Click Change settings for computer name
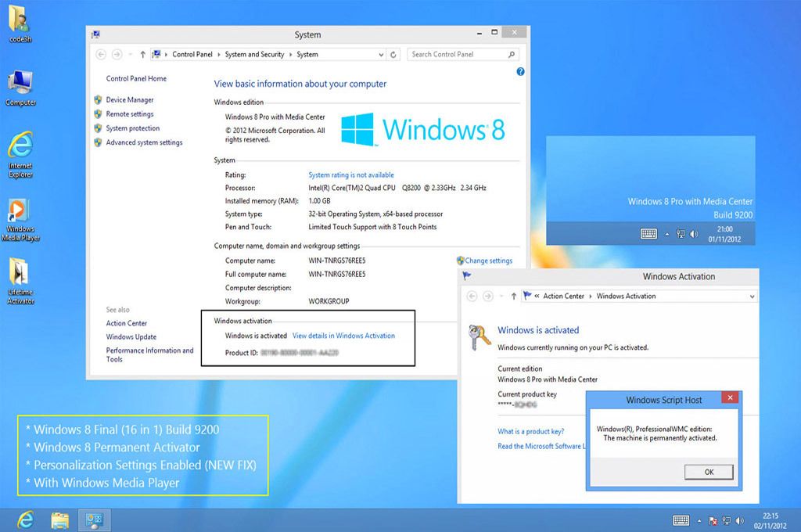801x532 pixels. tap(488, 261)
